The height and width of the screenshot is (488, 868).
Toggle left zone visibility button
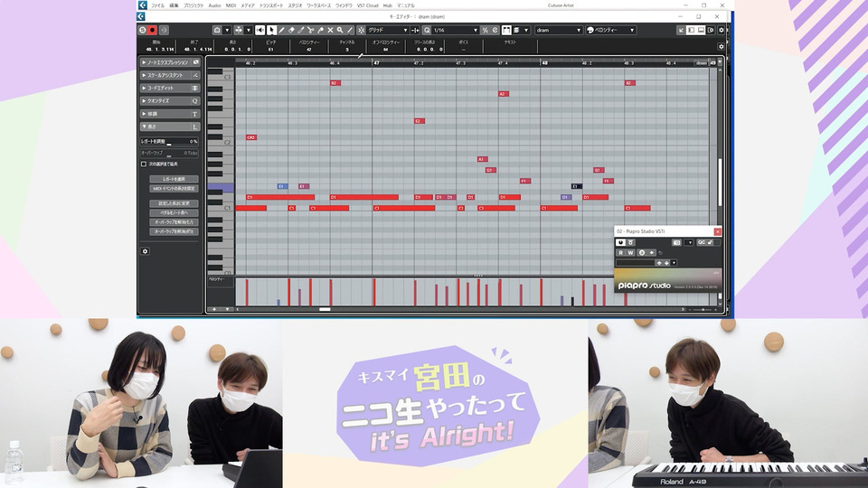pyautogui.click(x=691, y=30)
